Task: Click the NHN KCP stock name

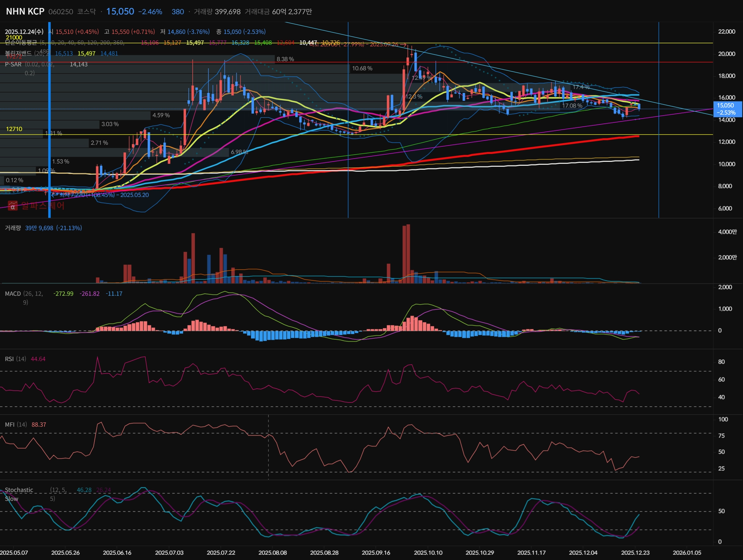Action: click(25, 12)
